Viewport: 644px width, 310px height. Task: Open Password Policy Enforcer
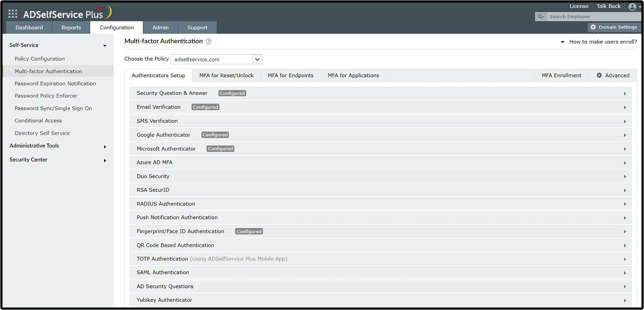pyautogui.click(x=46, y=96)
